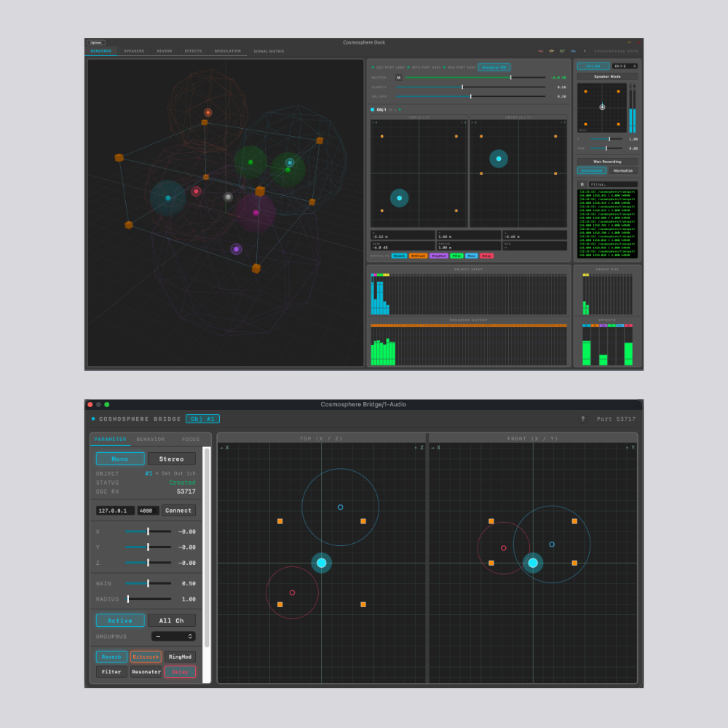Screen dimensions: 728x728
Task: Select the red object in 3D view
Action: pos(196,191)
